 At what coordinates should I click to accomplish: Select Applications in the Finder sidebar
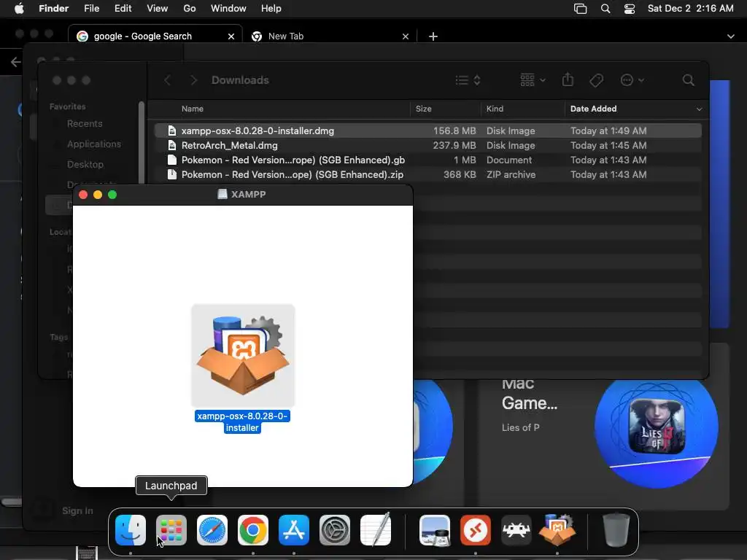(x=94, y=144)
